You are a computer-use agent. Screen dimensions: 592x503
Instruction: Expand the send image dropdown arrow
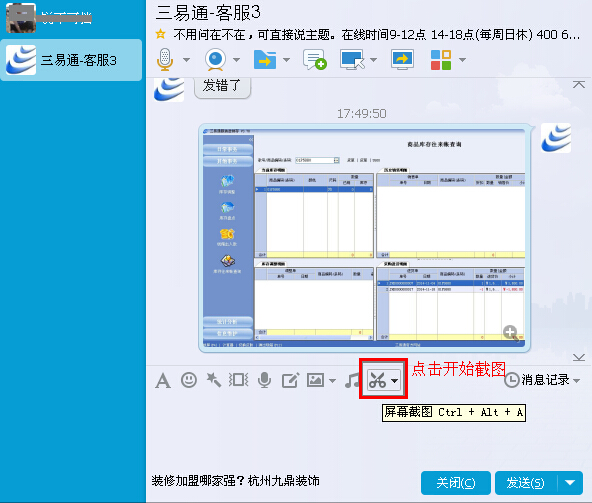332,381
